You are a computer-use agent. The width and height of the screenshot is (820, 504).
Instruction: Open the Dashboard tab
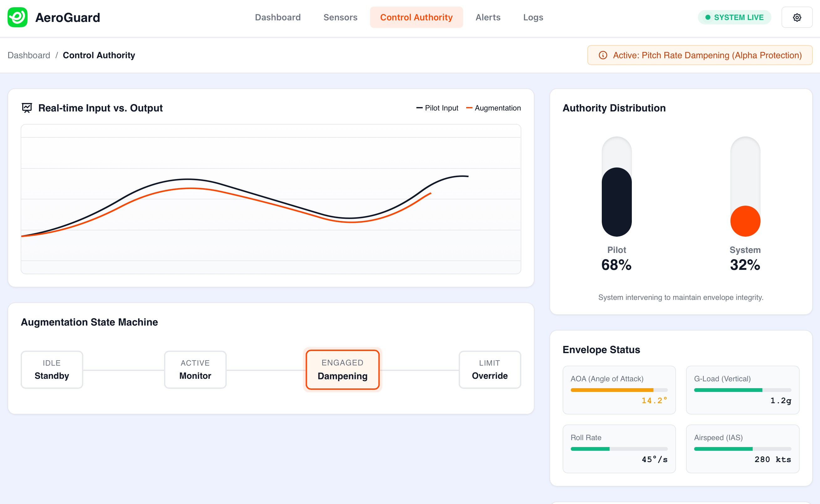point(278,17)
